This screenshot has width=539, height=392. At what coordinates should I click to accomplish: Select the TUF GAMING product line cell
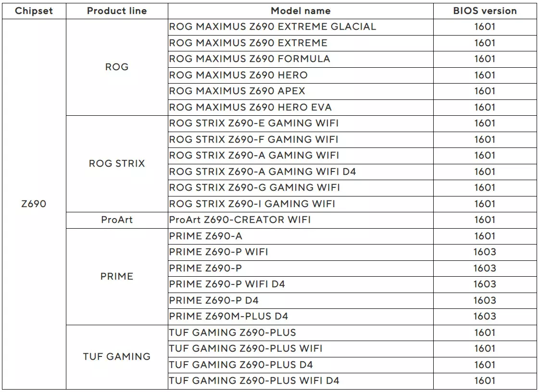(x=117, y=356)
